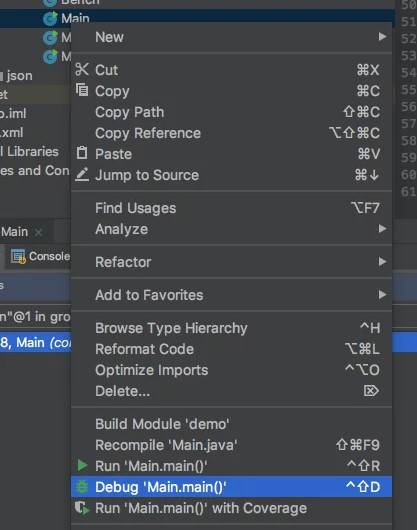Choose Recompile 'Main.java'
Image resolution: width=417 pixels, height=530 pixels.
pos(231,445)
